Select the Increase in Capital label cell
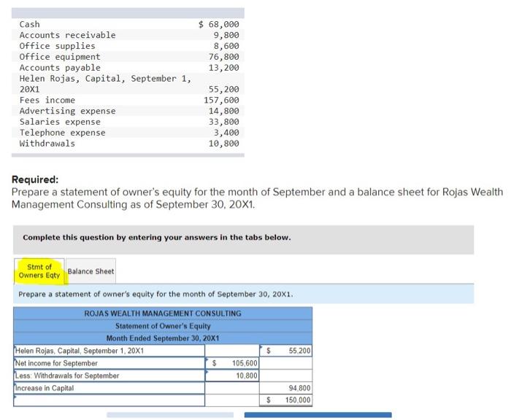 109,388
